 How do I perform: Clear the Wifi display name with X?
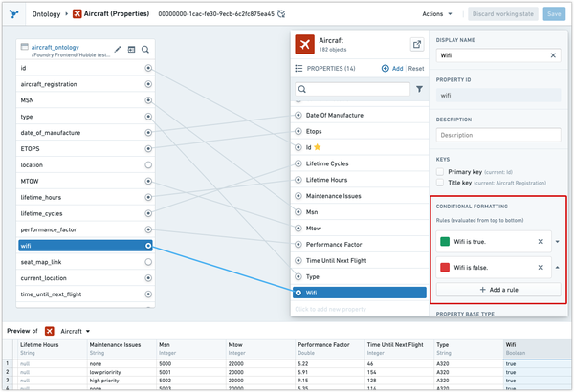point(552,55)
